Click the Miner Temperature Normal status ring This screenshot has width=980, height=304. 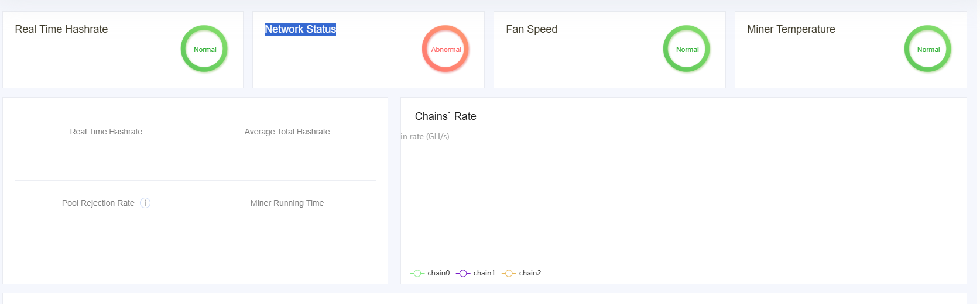pyautogui.click(x=928, y=49)
